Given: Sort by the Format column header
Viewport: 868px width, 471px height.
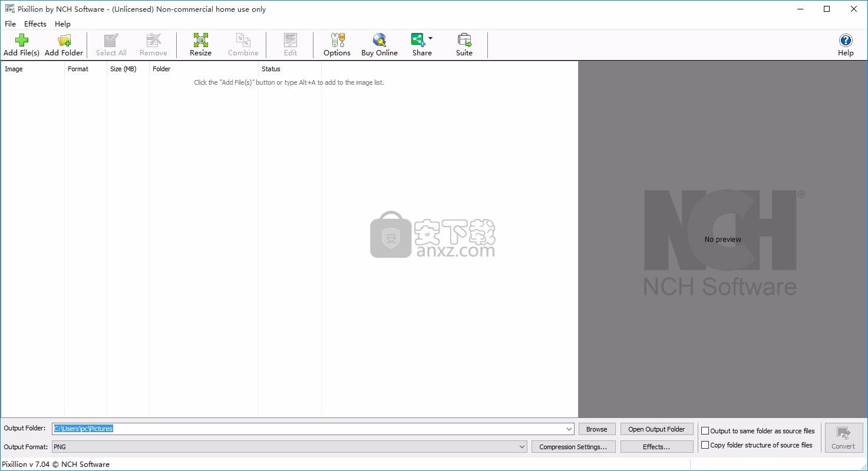Looking at the screenshot, I should tap(85, 69).
